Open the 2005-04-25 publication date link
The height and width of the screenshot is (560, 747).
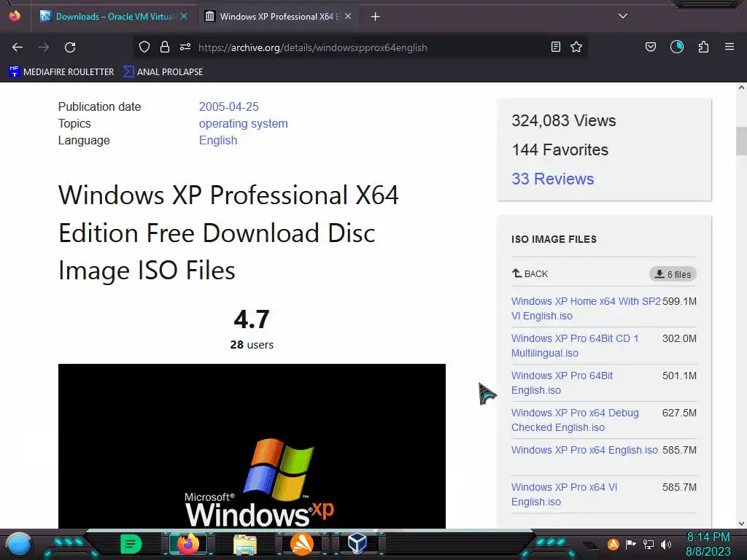[x=228, y=106]
